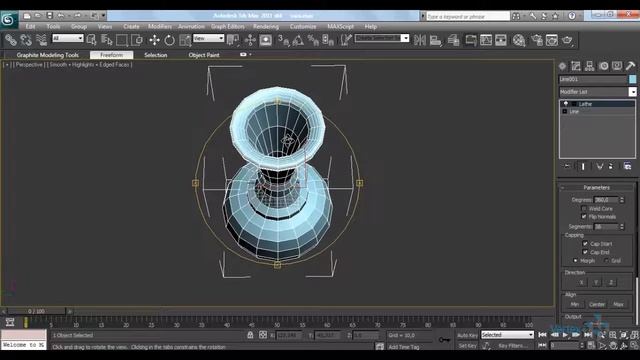Open Select by Name dialog
The height and width of the screenshot is (360, 640).
click(107, 40)
